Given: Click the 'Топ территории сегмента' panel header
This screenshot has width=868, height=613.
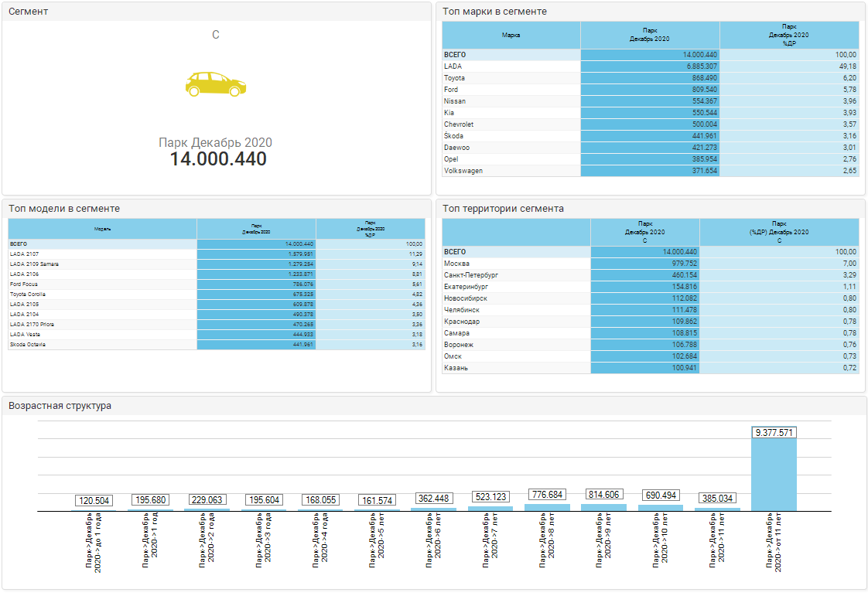Looking at the screenshot, I should [x=503, y=209].
